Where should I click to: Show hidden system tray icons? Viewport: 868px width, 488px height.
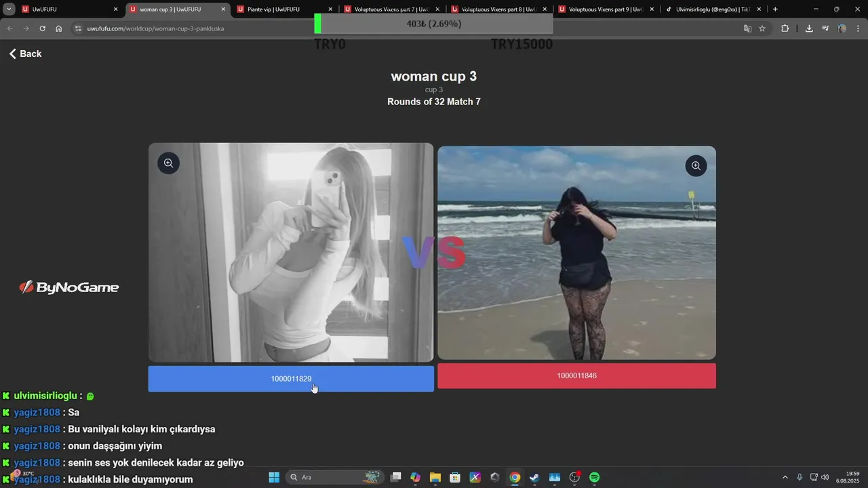[785, 477]
